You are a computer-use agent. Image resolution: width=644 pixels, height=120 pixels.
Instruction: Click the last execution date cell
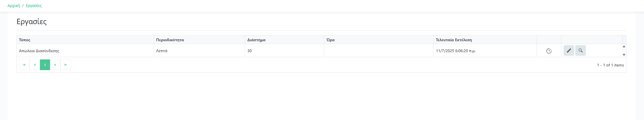[456, 51]
